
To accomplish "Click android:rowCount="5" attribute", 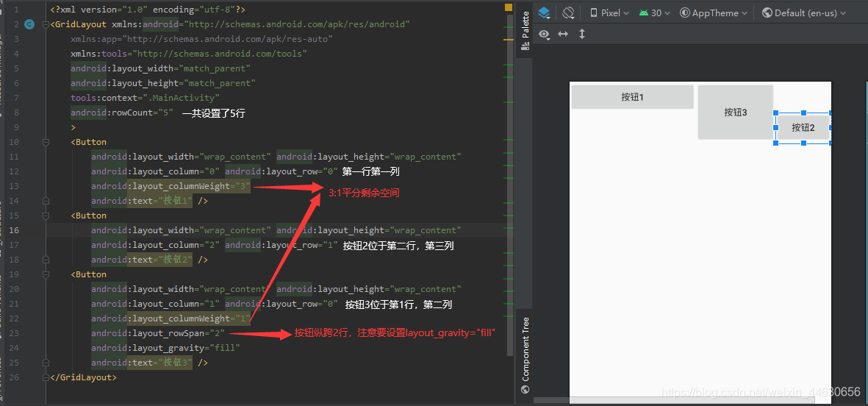I will (122, 113).
